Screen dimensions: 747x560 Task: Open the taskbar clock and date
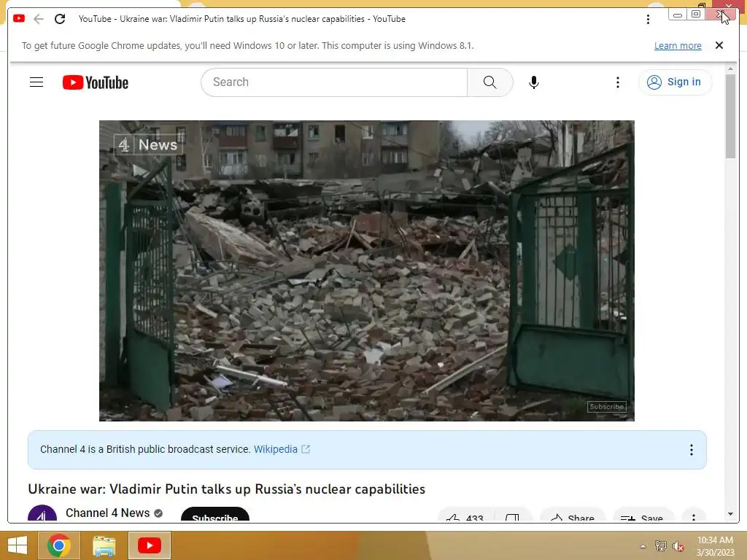click(x=715, y=546)
